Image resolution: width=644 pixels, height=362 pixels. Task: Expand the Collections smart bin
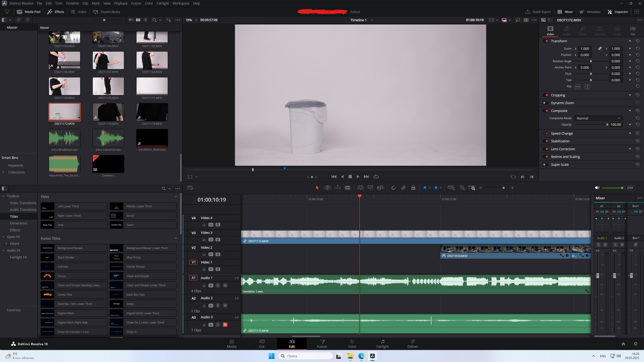click(x=3, y=172)
